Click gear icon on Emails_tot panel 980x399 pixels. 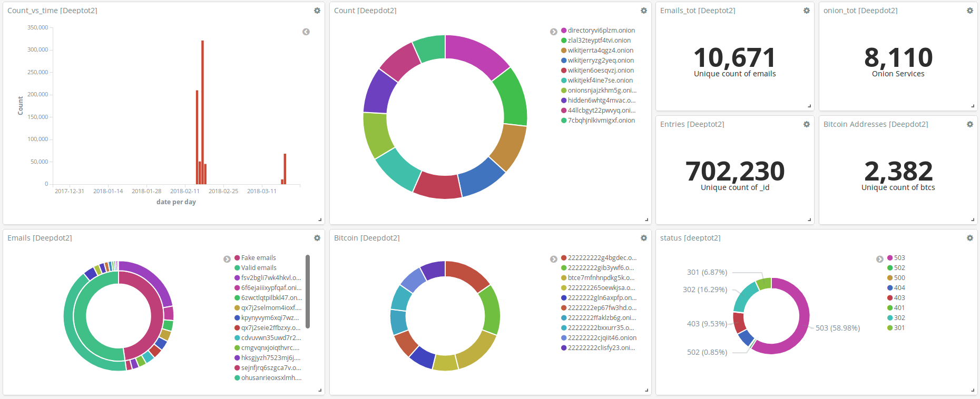coord(807,11)
